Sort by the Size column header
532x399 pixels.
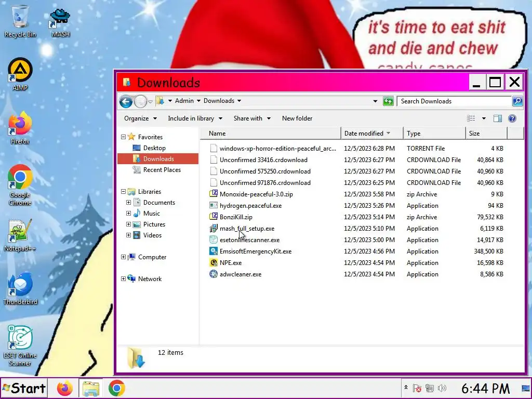[486, 134]
